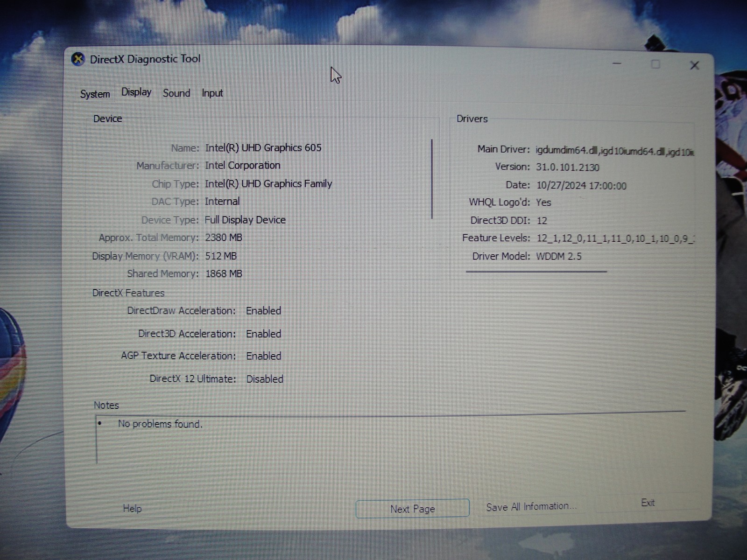Select driver date '10/27/2024 17:00:00'

[x=581, y=186]
